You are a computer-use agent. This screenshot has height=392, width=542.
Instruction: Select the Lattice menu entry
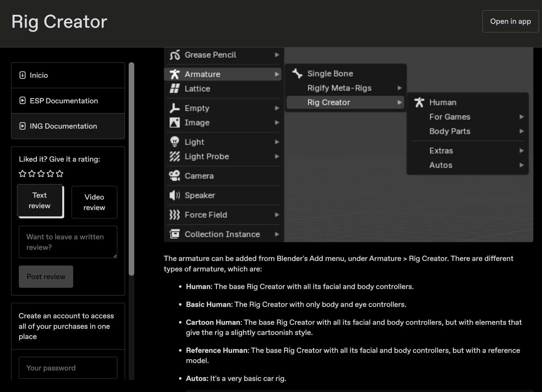pos(223,89)
